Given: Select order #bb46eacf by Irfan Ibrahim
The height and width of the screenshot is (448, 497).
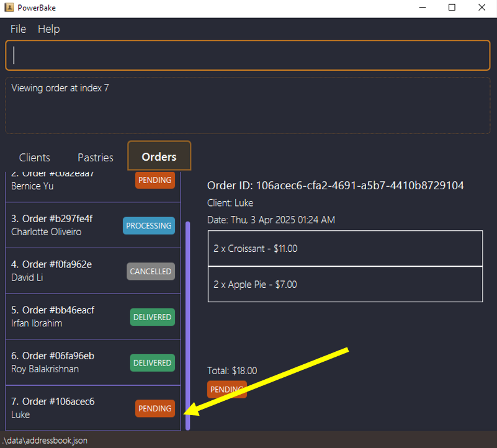Looking at the screenshot, I should point(62,316).
